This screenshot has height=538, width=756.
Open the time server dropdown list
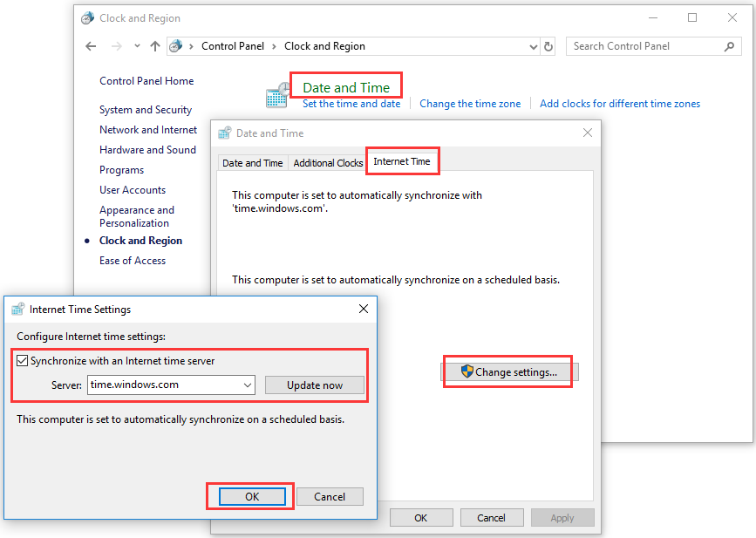[x=246, y=384]
